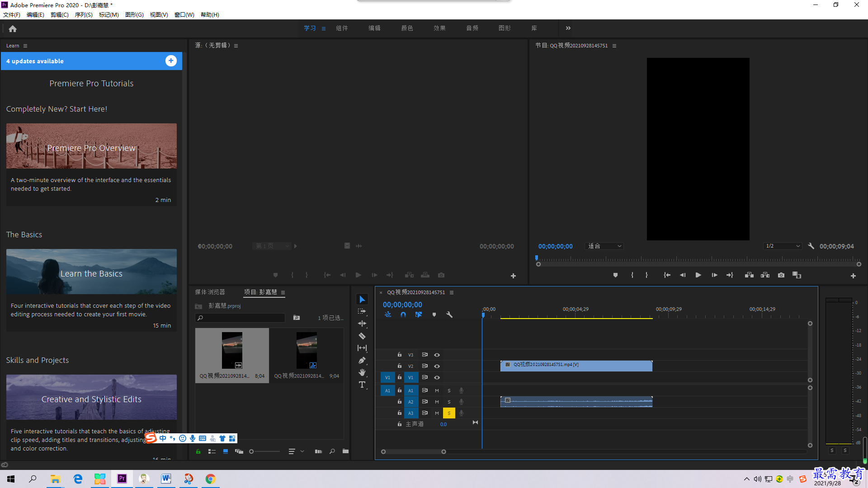
Task: Toggle snap in timeline magnet icon
Action: [403, 315]
